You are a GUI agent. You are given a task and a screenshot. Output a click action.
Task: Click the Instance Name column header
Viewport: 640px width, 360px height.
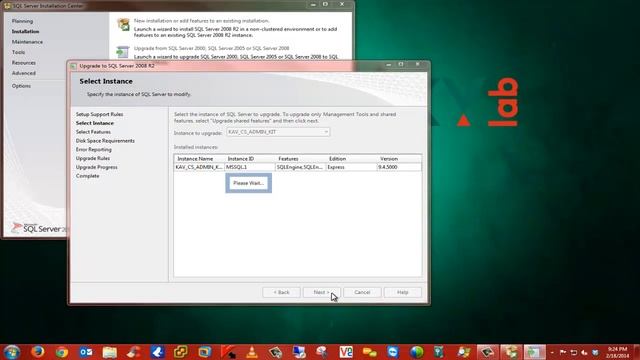point(200,158)
